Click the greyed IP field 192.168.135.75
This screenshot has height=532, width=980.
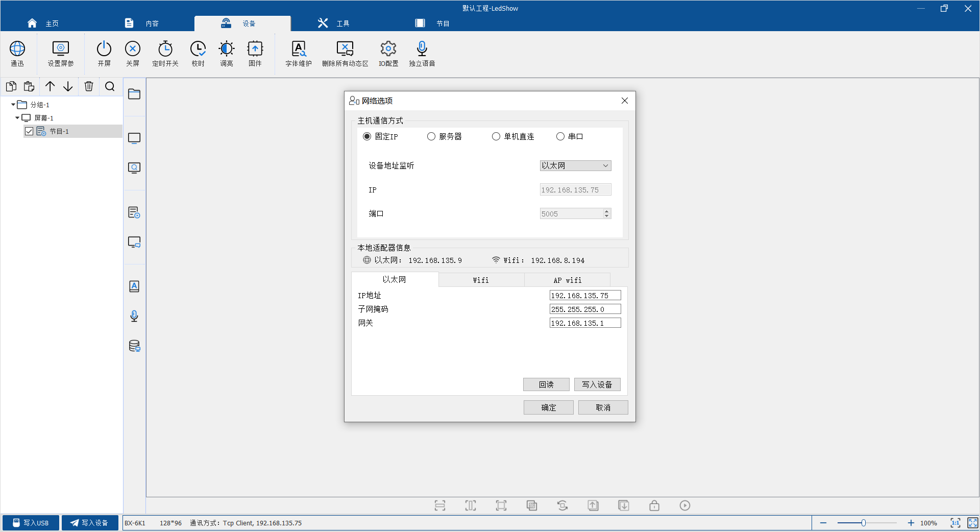click(x=575, y=190)
